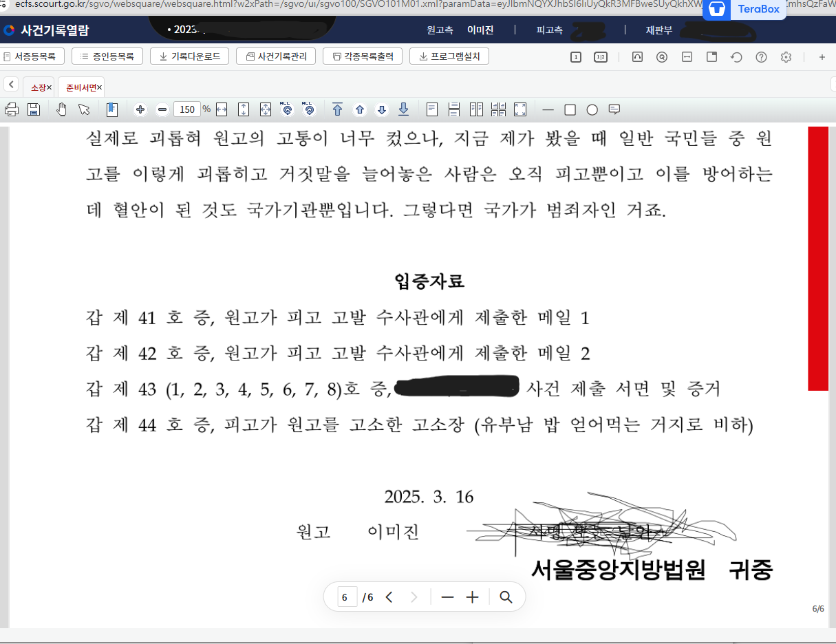The image size is (836, 644).
Task: Select the hand pan tool
Action: coord(61,109)
